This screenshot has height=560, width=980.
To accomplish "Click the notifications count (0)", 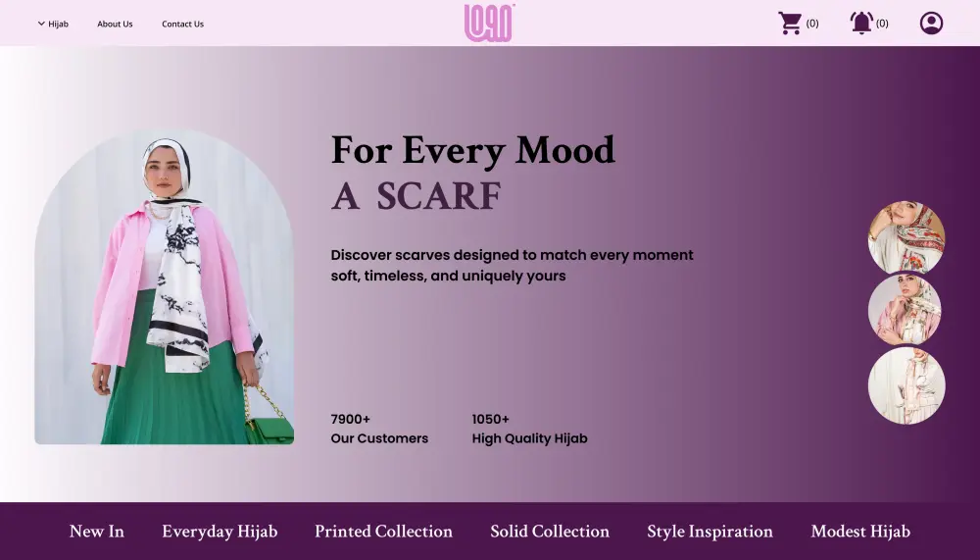I will point(882,24).
